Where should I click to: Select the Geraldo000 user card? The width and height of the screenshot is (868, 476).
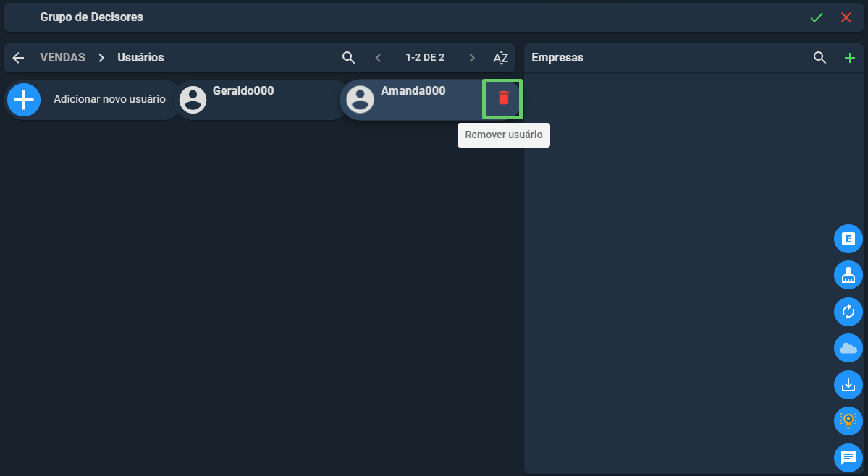261,100
